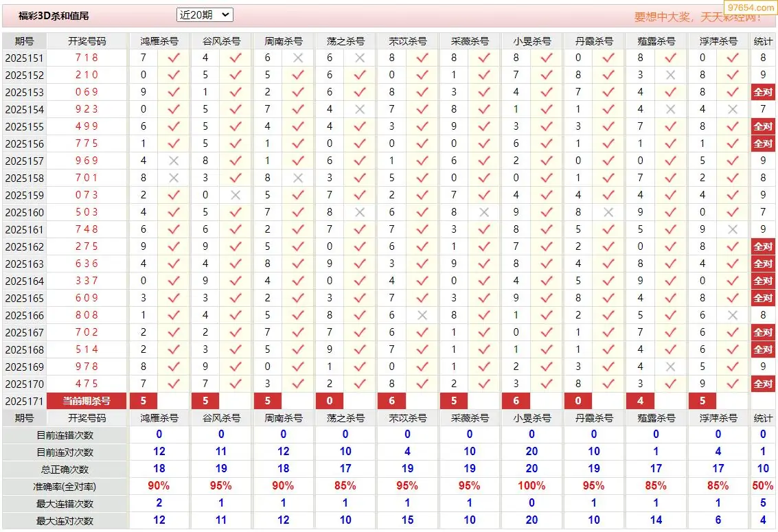Click the X mark for 浮萍杀号 in row 2025154

[733, 109]
